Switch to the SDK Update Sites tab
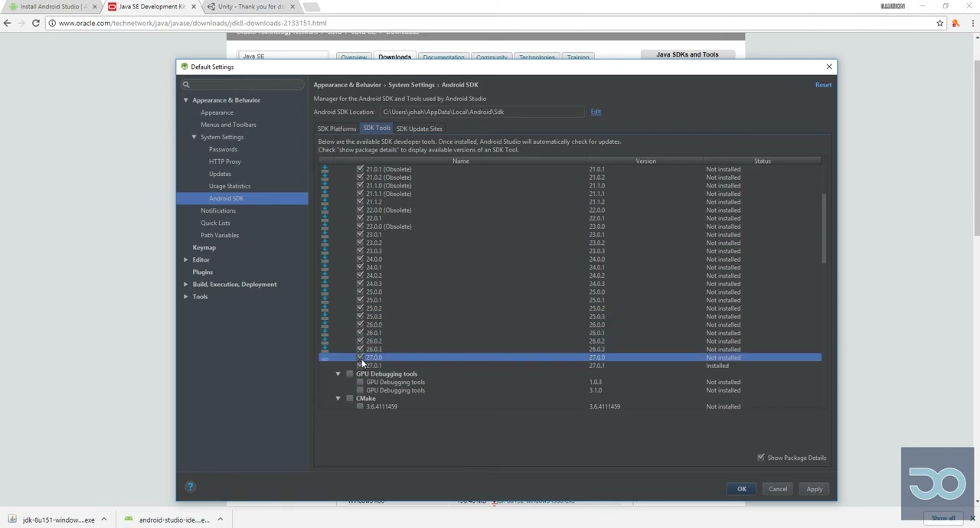 (419, 129)
